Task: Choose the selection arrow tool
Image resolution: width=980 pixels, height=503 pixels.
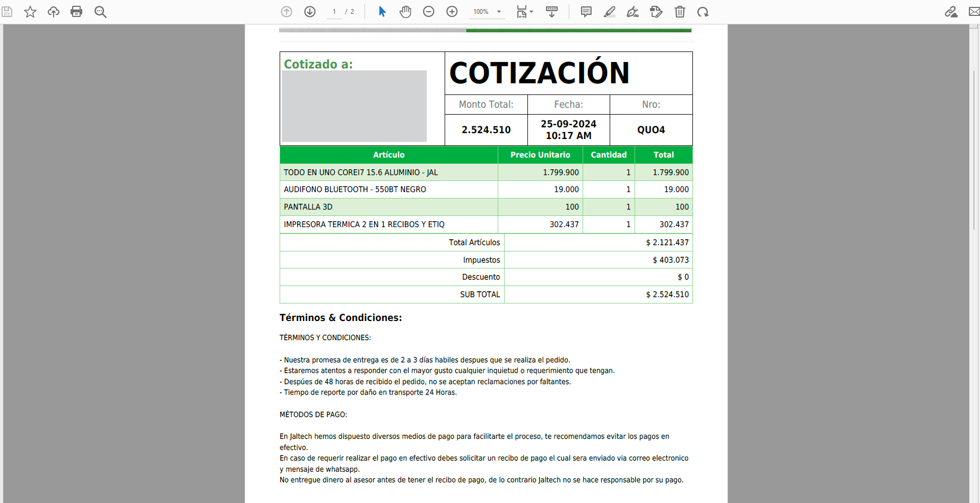Action: click(382, 12)
